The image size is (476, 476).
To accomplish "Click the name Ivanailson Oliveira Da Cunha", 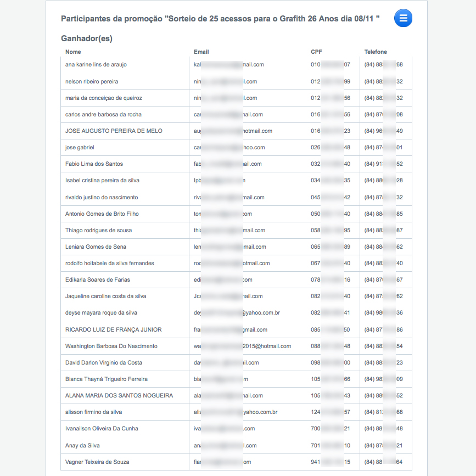I will [102, 429].
